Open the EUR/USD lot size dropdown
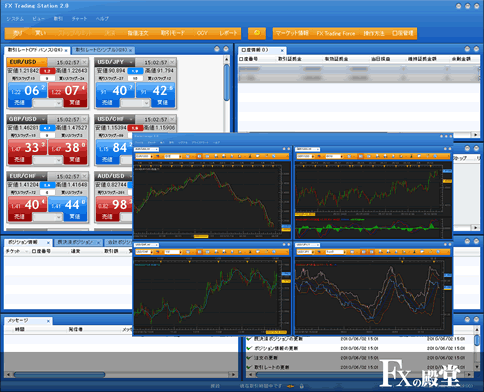This screenshot has height=392, width=484. (x=48, y=103)
